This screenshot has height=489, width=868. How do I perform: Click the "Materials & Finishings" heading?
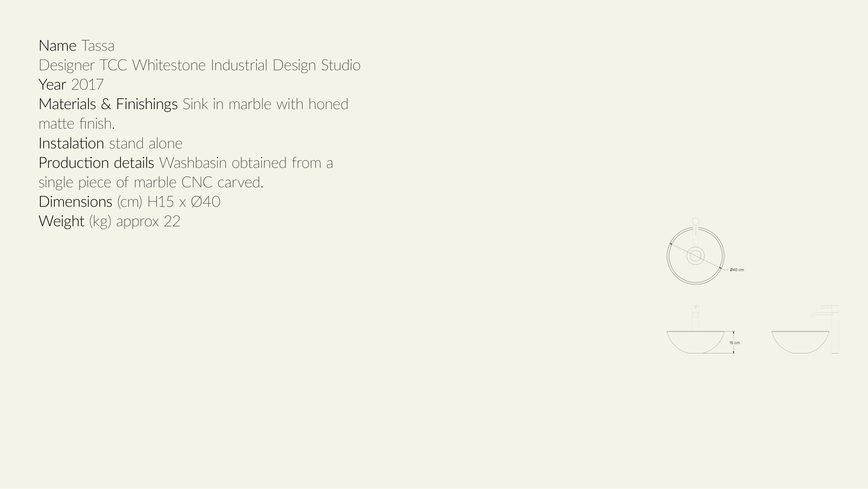(x=108, y=104)
